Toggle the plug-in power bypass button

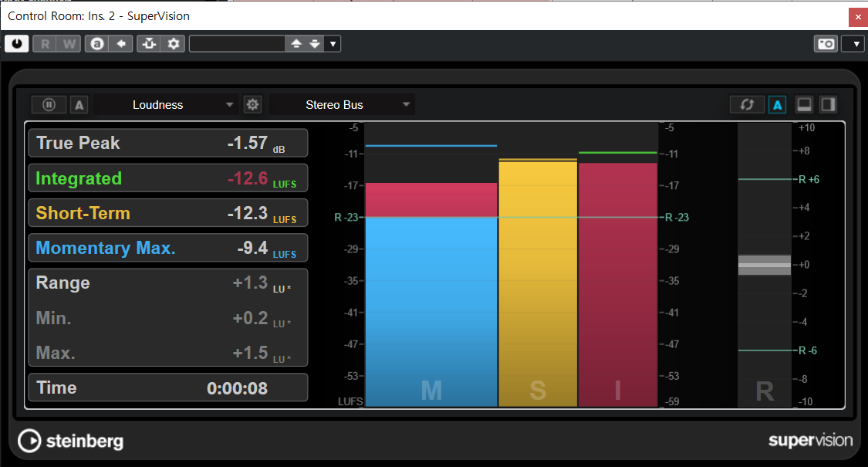click(x=17, y=44)
